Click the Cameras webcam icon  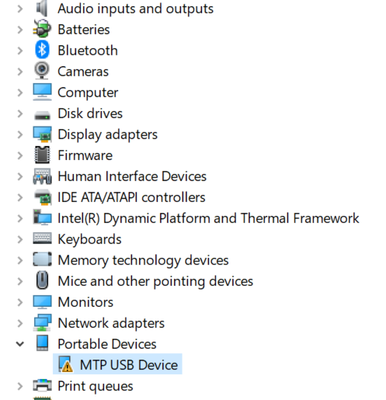[42, 71]
